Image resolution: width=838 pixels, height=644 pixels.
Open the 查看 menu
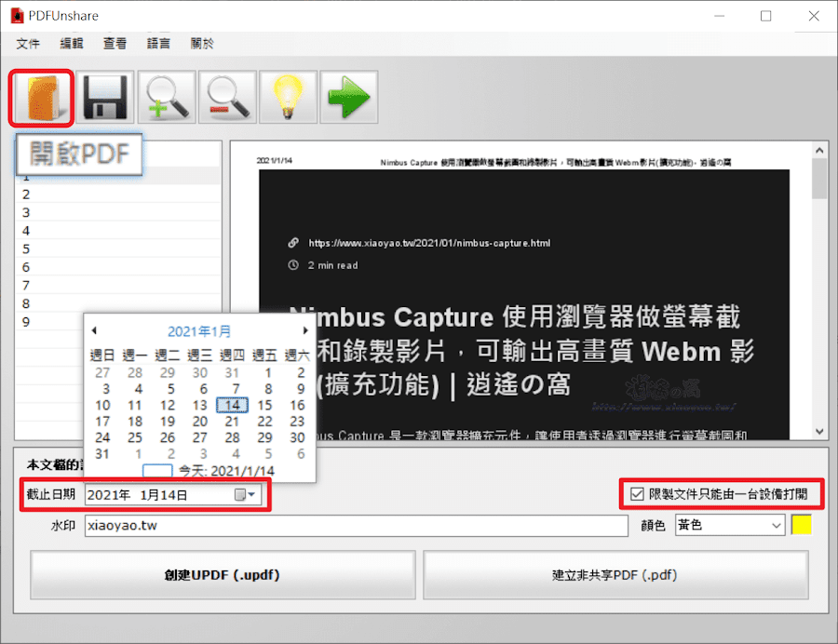pos(115,44)
